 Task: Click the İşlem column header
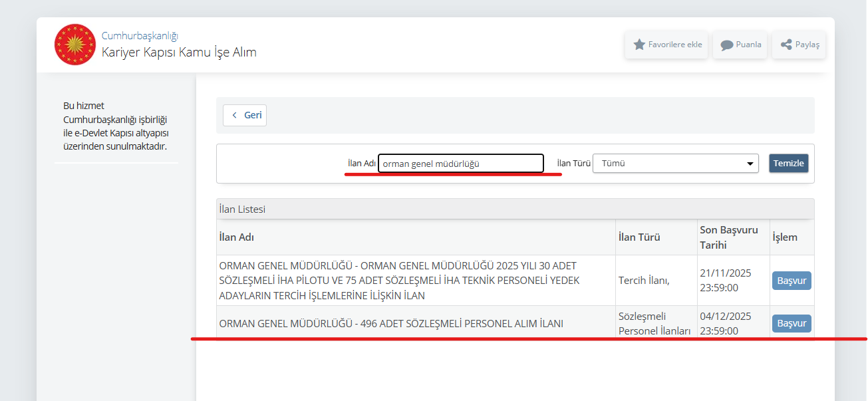785,237
